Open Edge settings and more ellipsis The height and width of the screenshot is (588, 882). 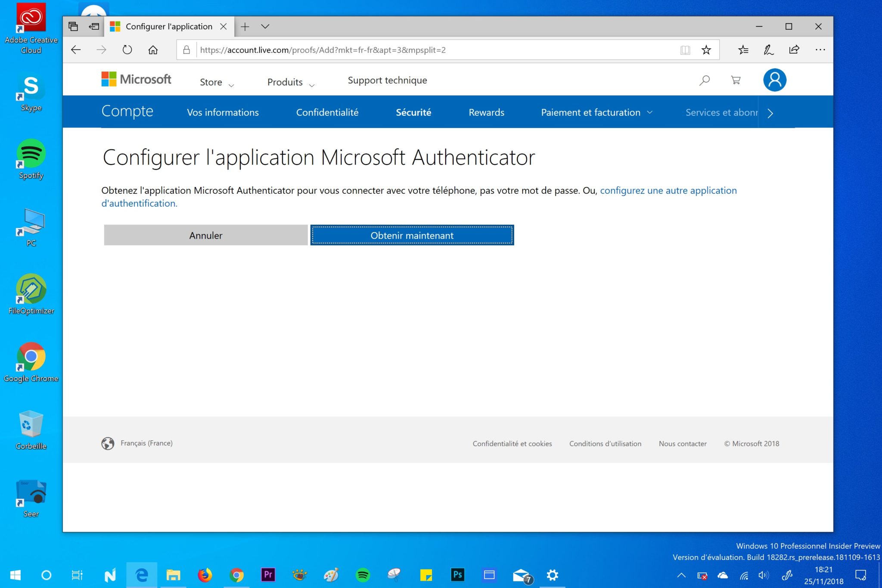click(820, 50)
